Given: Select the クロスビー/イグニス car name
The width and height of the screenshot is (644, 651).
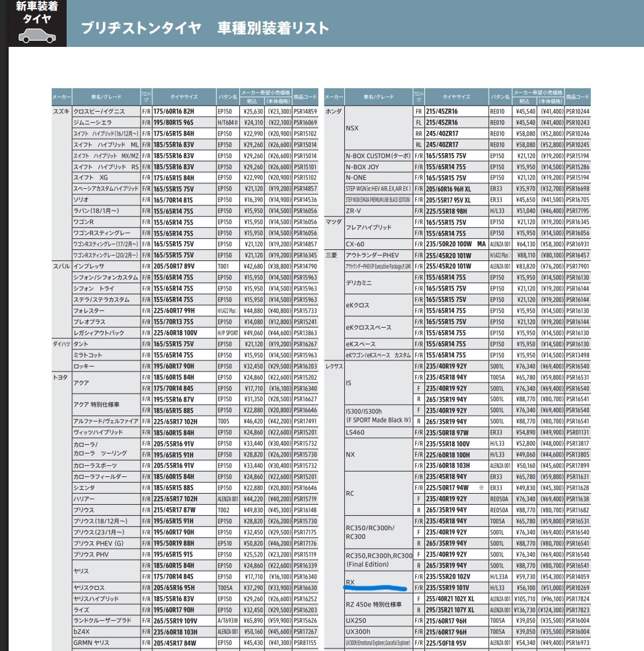Looking at the screenshot, I should tap(99, 111).
